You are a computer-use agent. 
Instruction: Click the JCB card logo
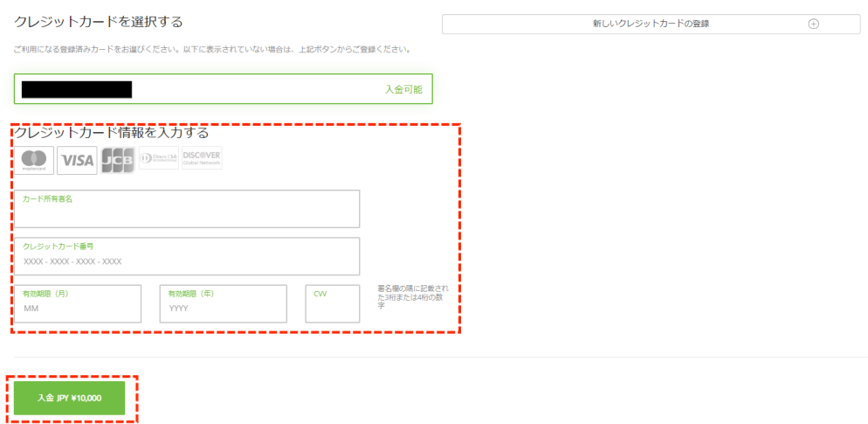(118, 161)
